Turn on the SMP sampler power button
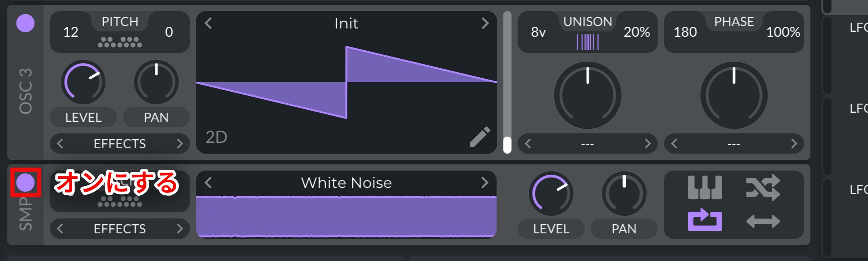Image resolution: width=868 pixels, height=261 pixels. [x=25, y=183]
